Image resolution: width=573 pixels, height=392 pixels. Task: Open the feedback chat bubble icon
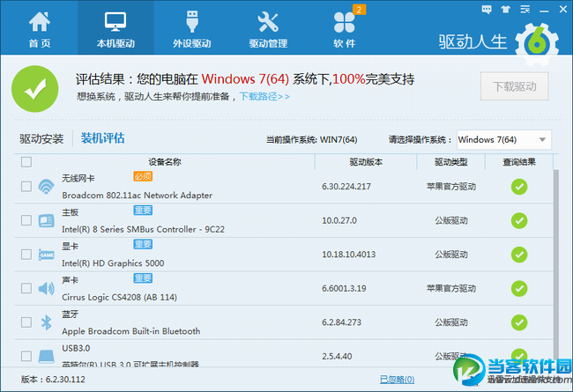pos(487,10)
